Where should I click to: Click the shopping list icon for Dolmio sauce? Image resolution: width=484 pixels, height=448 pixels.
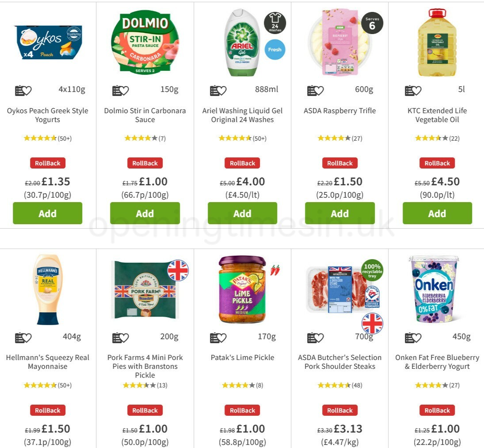pyautogui.click(x=117, y=90)
